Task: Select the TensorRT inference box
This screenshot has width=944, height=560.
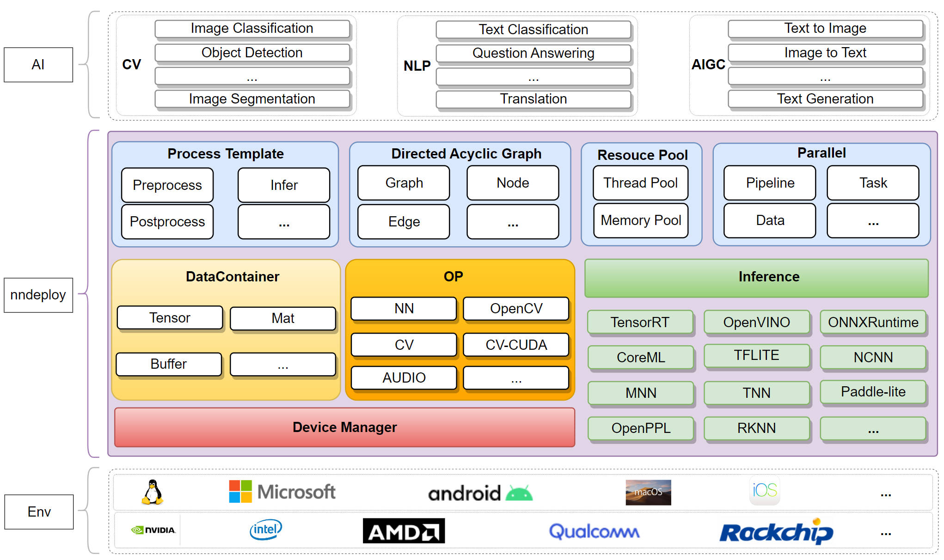Action: click(x=640, y=322)
